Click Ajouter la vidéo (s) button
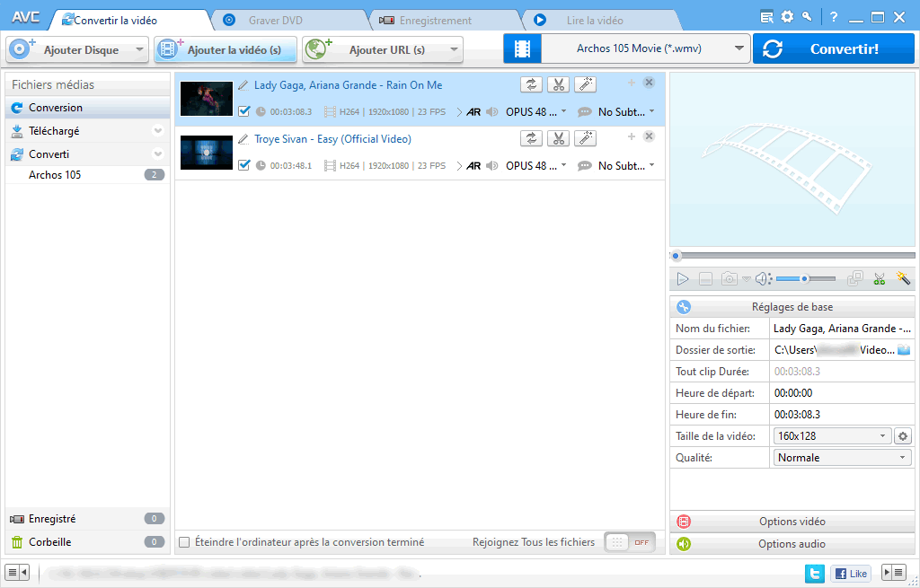 pos(226,49)
